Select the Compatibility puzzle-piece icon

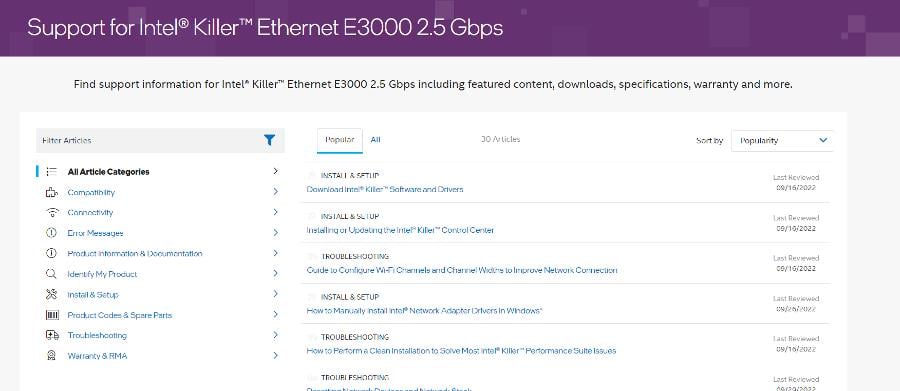pos(52,192)
